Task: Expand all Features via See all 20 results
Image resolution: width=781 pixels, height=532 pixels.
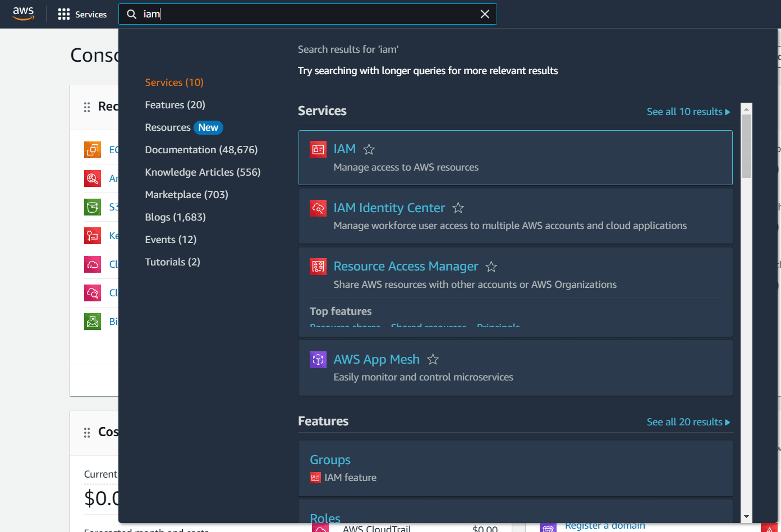Action: (684, 421)
